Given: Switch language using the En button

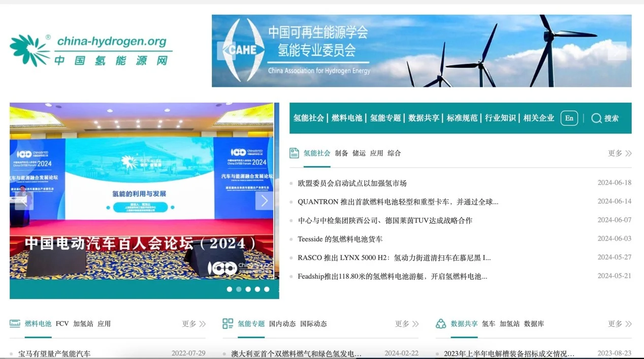Looking at the screenshot, I should pos(569,118).
